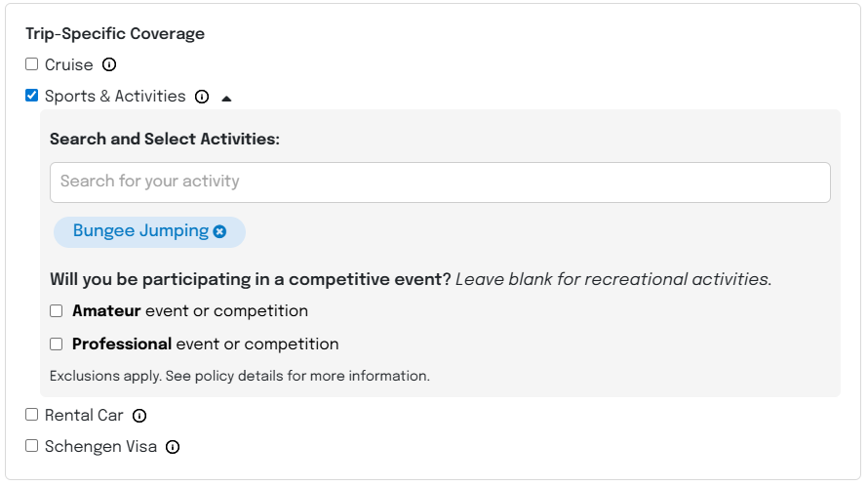Click the Schengen Visa label text
Viewport: 868px width, 486px height.
[100, 447]
